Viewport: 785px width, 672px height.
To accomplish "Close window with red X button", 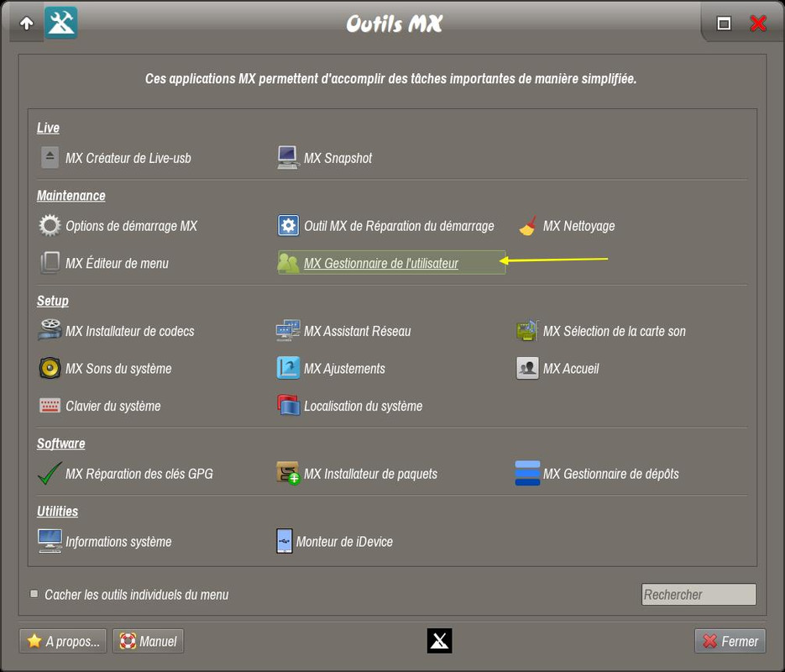I will pyautogui.click(x=758, y=23).
